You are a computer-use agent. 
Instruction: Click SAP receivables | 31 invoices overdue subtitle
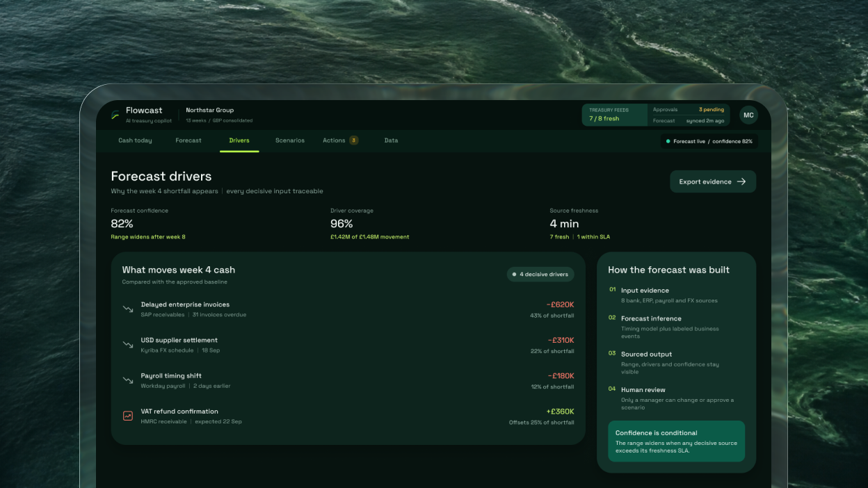coord(193,315)
